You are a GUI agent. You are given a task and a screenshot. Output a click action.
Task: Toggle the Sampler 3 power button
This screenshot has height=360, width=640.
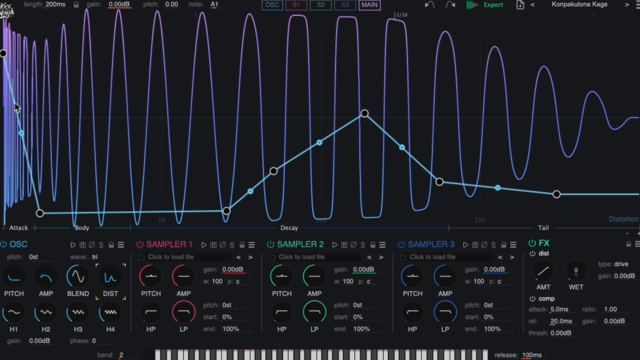coord(401,244)
